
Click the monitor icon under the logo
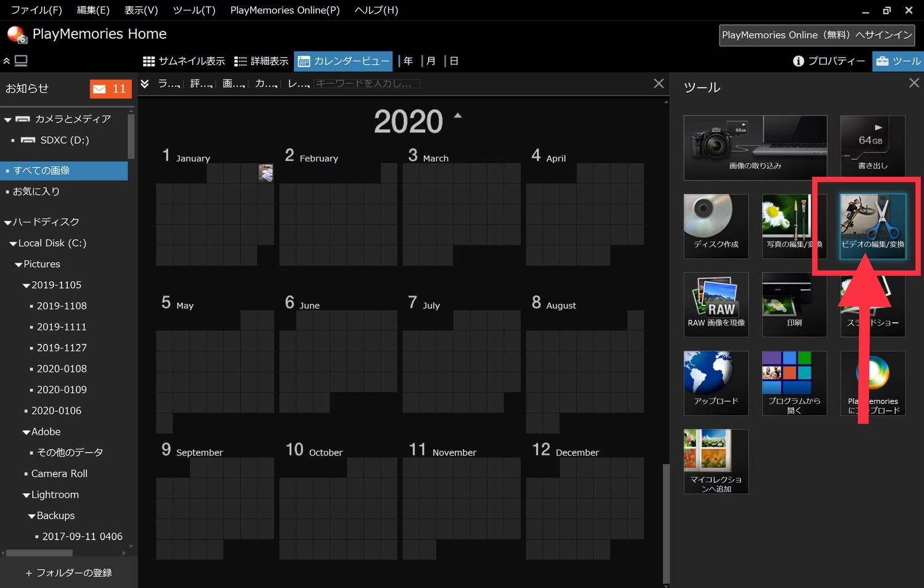pyautogui.click(x=22, y=61)
